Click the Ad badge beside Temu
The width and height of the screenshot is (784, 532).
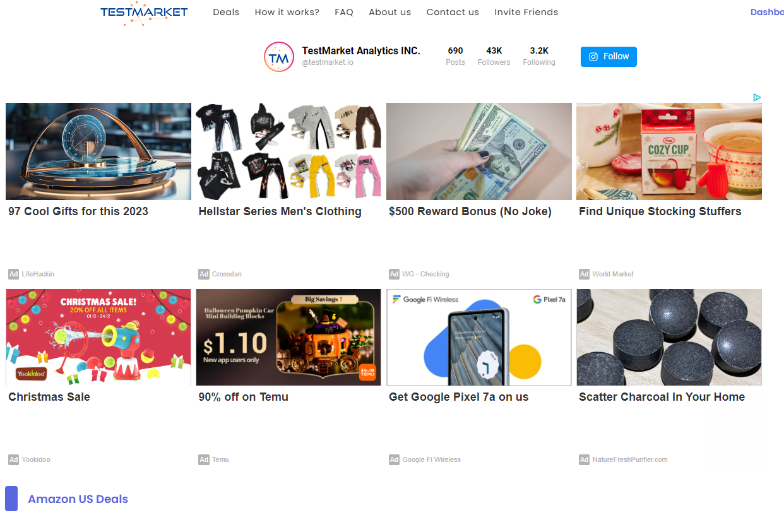pyautogui.click(x=204, y=459)
